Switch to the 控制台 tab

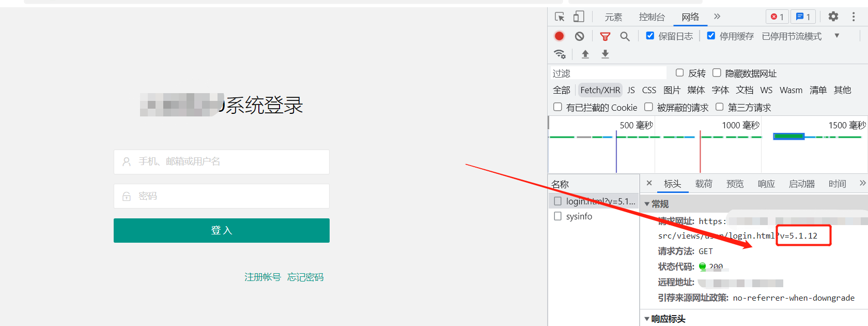click(652, 17)
